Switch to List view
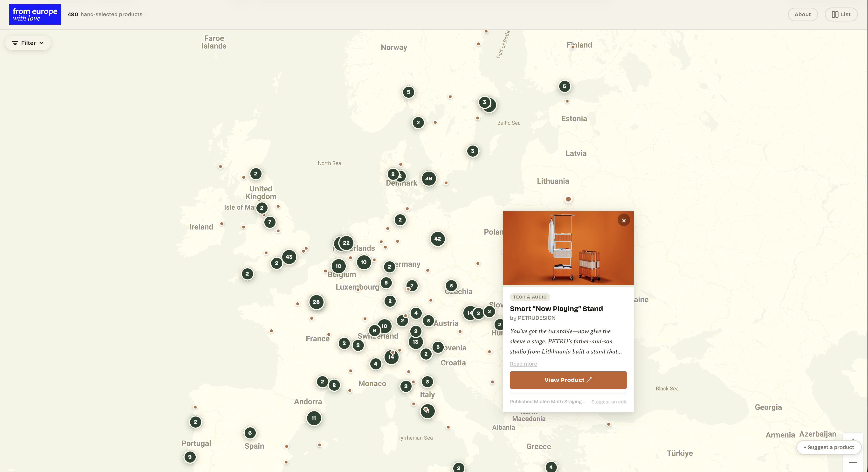868x472 pixels. [841, 14]
